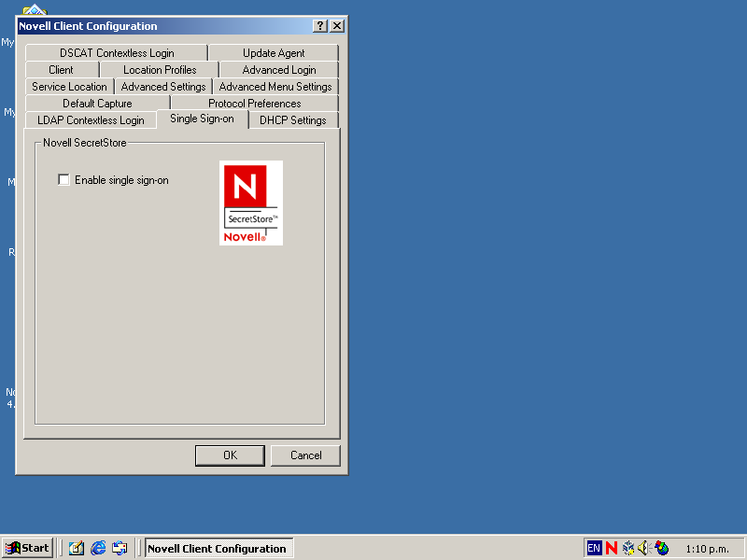747x560 pixels.
Task: Switch to the Service Location tab
Action: (x=69, y=87)
